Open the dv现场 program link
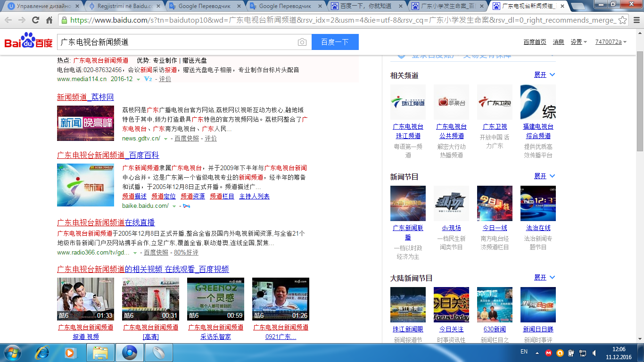This screenshot has width=644, height=362. 452,228
